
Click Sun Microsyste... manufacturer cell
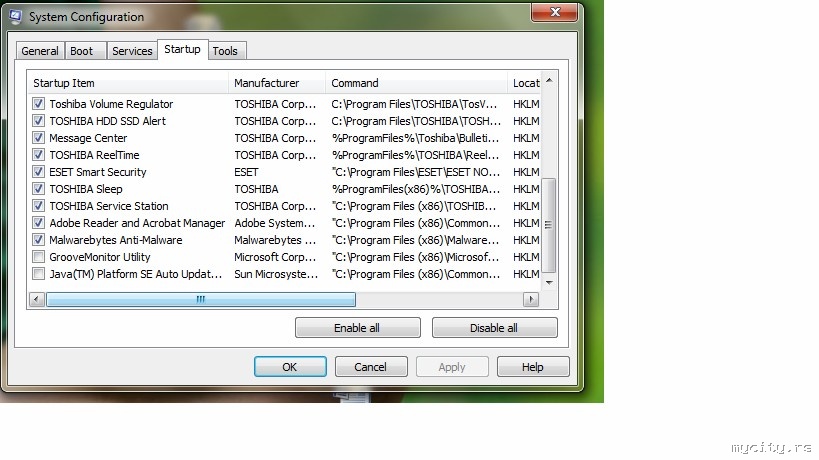(276, 274)
